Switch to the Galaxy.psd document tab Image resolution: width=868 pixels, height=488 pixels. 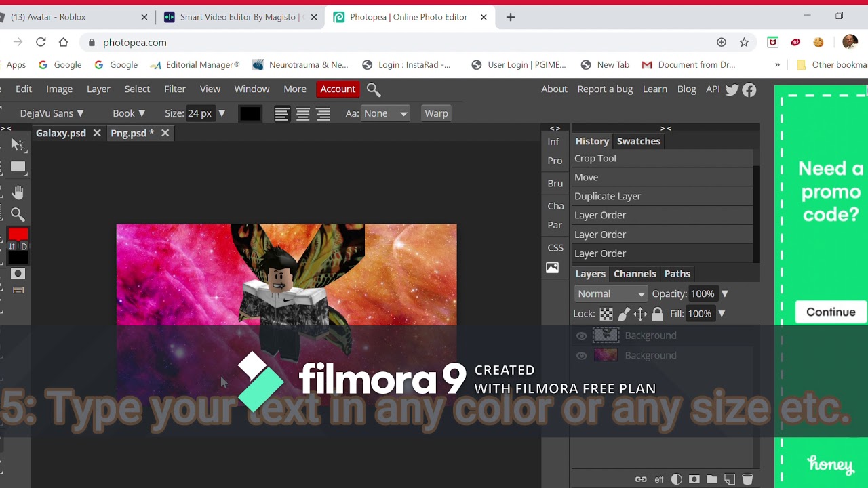point(61,133)
